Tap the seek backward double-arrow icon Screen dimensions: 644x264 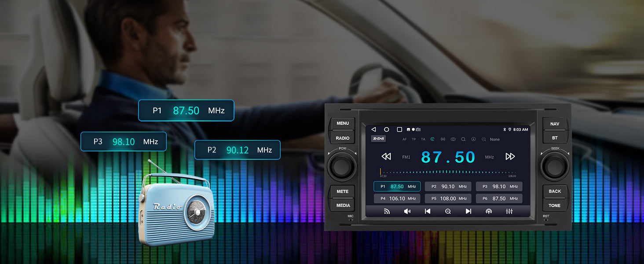click(386, 157)
